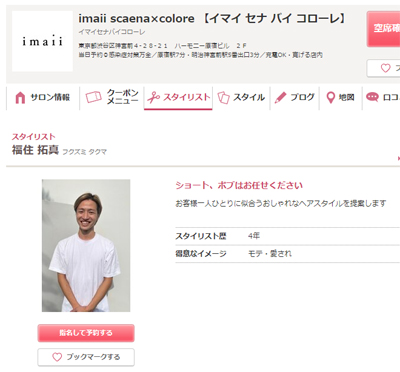The width and height of the screenshot is (400, 372).
Task: Open the サロン情報 tab
Action: 43,97
